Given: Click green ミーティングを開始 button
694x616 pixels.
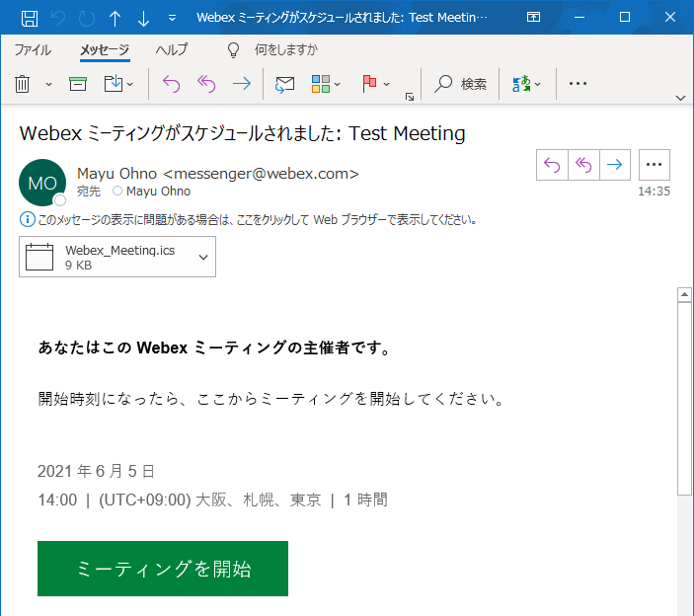Looking at the screenshot, I should click(x=163, y=569).
